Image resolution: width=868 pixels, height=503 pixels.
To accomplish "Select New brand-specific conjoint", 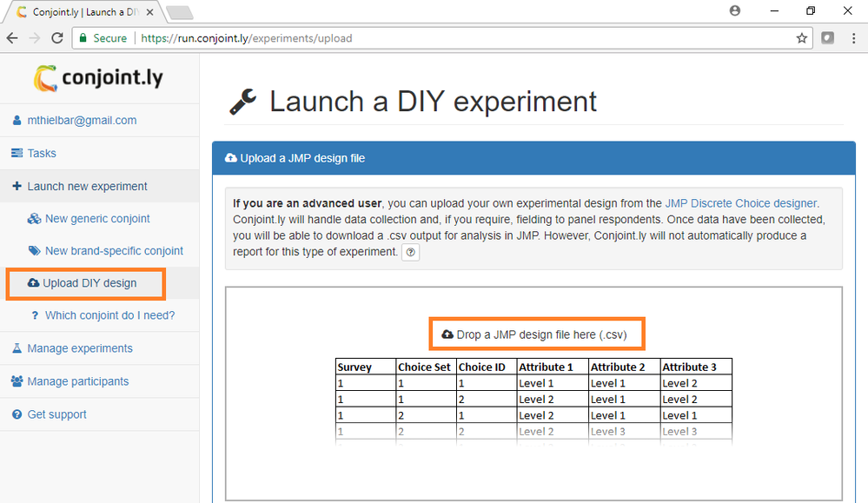I will (114, 251).
